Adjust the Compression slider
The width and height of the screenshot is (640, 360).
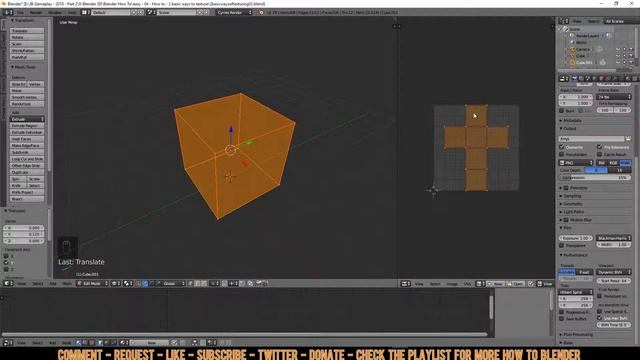pos(595,178)
